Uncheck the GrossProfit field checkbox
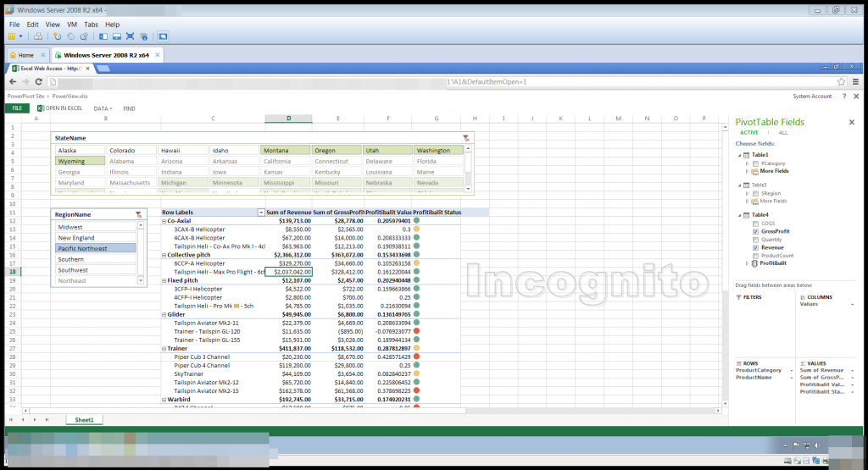This screenshot has width=868, height=470. tap(755, 232)
